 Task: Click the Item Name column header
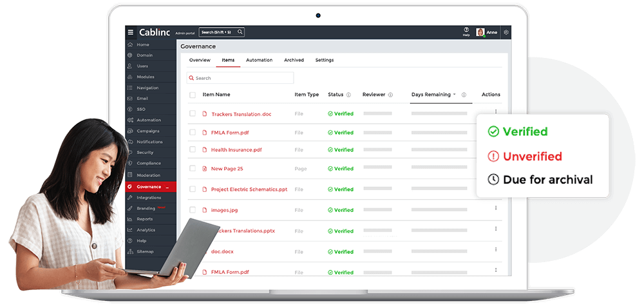[216, 95]
